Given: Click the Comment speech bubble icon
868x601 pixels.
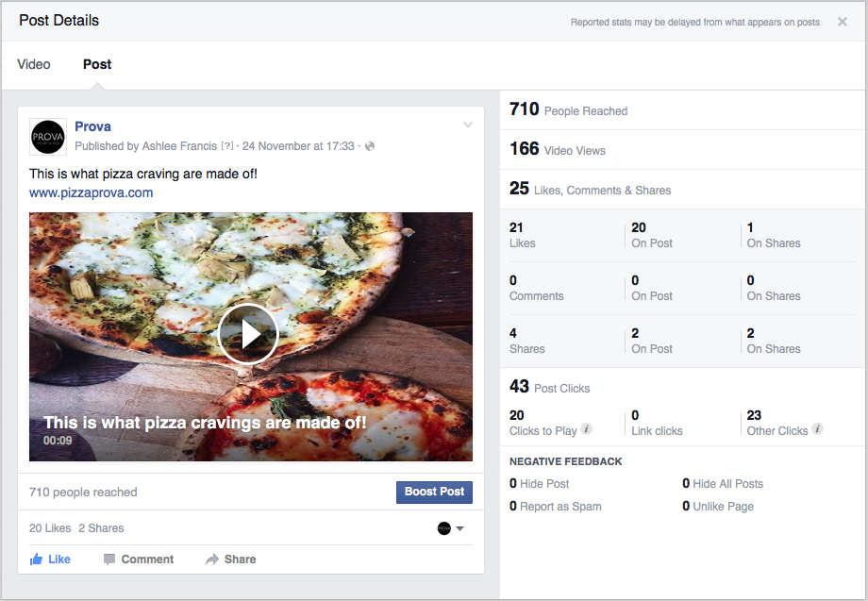Looking at the screenshot, I should [109, 559].
